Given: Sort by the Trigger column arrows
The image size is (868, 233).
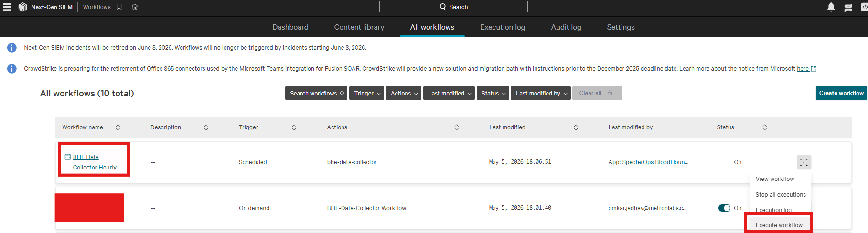Looking at the screenshot, I should (x=294, y=127).
